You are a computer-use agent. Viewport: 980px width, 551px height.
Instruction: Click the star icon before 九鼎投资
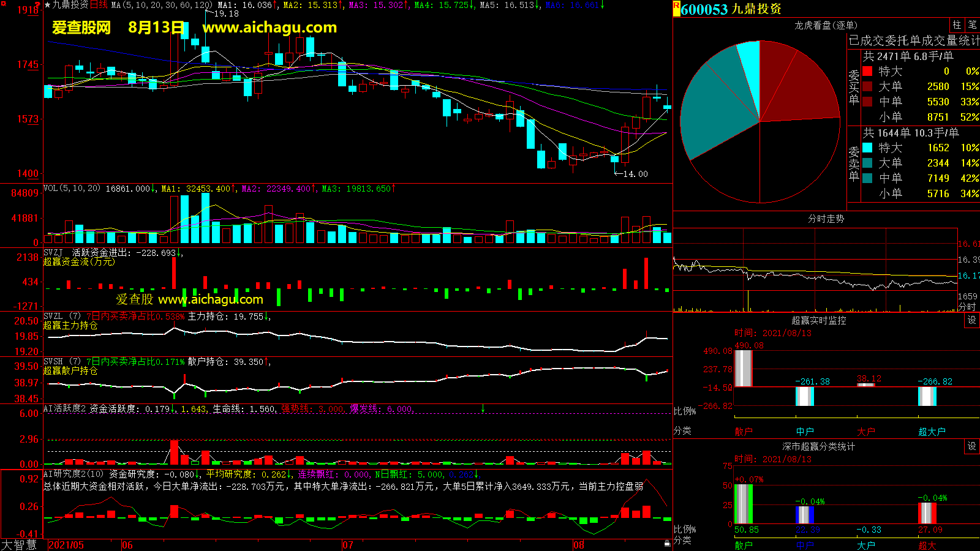[48, 5]
